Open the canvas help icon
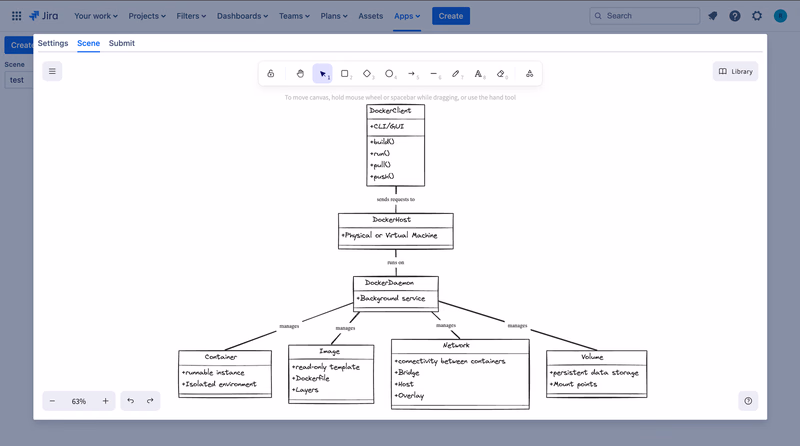This screenshot has height=446, width=800. tap(748, 401)
